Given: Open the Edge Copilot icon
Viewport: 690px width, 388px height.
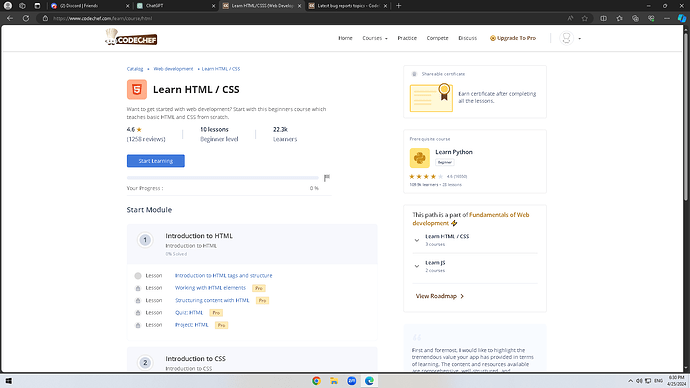Looking at the screenshot, I should click(682, 18).
